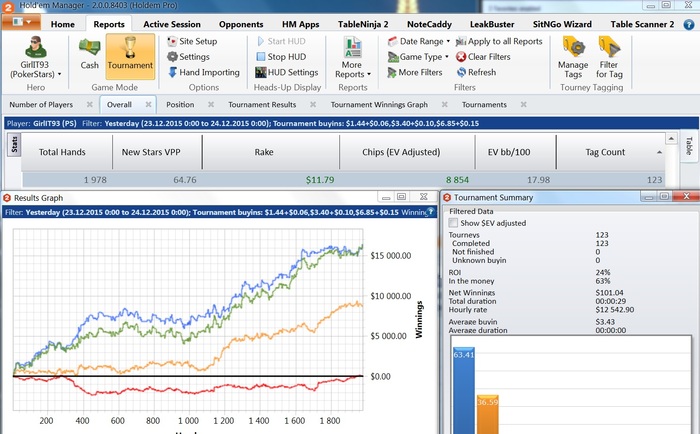
Task: Sort by Tag Count column header
Action: click(611, 152)
